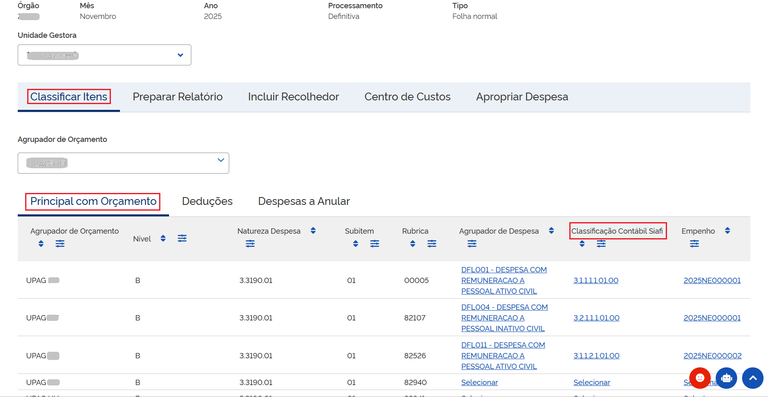Open the blue robot chatbot assistant

click(x=726, y=378)
